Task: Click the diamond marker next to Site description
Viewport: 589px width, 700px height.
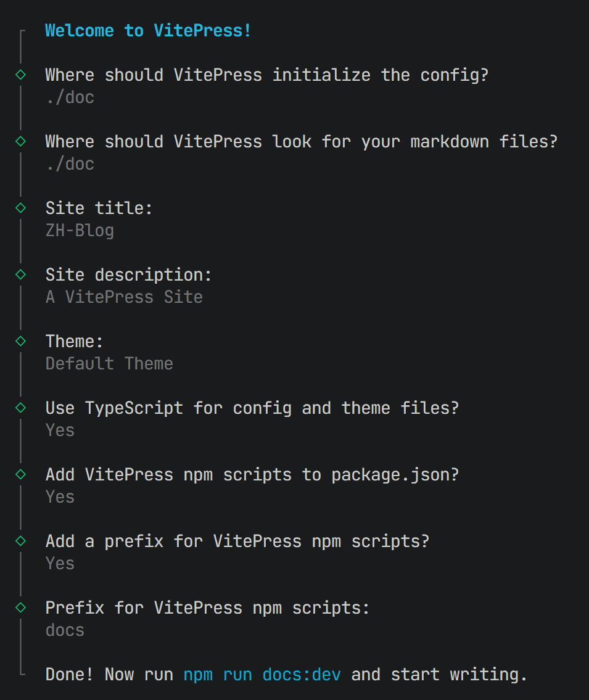Action: [x=20, y=274]
